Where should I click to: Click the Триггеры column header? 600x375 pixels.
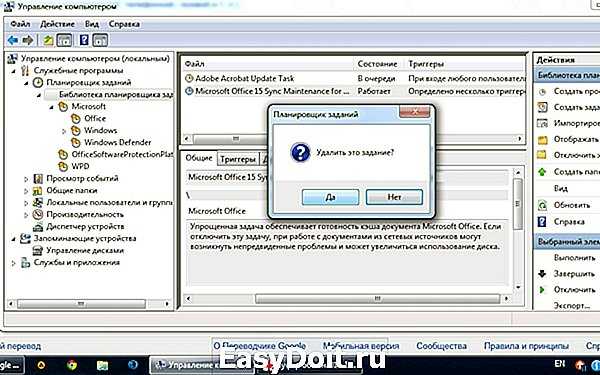pos(426,64)
